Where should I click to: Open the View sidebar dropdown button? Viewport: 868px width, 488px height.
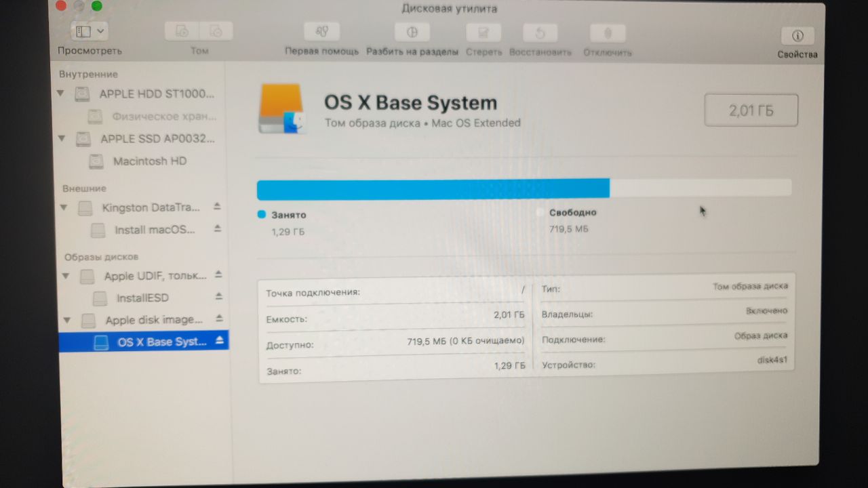coord(90,31)
